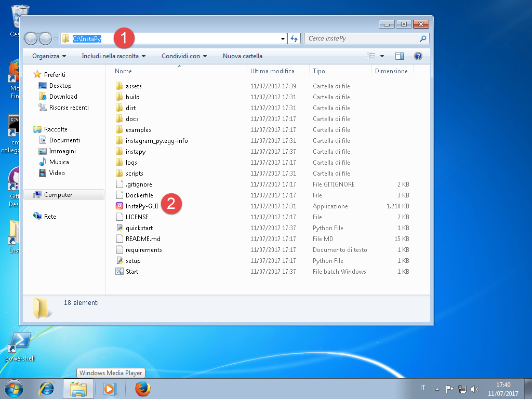Select the requirements text document icon

pos(119,250)
